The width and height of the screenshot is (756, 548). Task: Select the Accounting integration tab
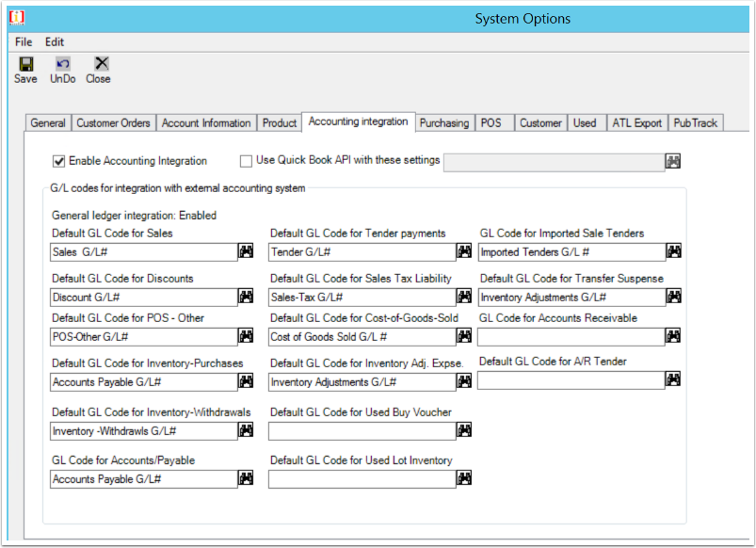pyautogui.click(x=359, y=121)
